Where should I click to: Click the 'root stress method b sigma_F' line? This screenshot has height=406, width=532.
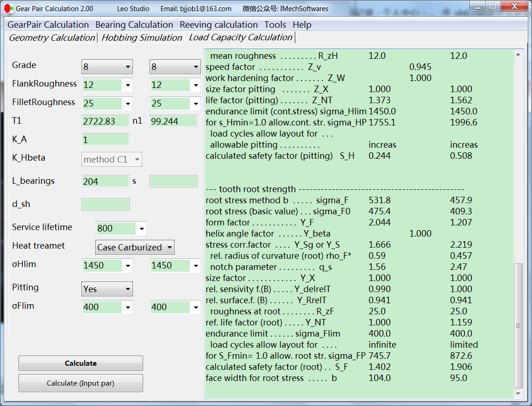[338, 200]
